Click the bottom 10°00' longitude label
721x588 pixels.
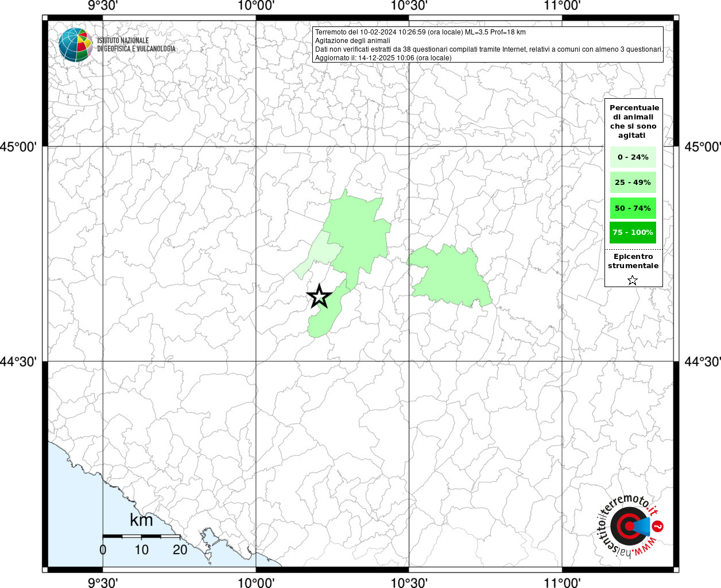tap(255, 582)
